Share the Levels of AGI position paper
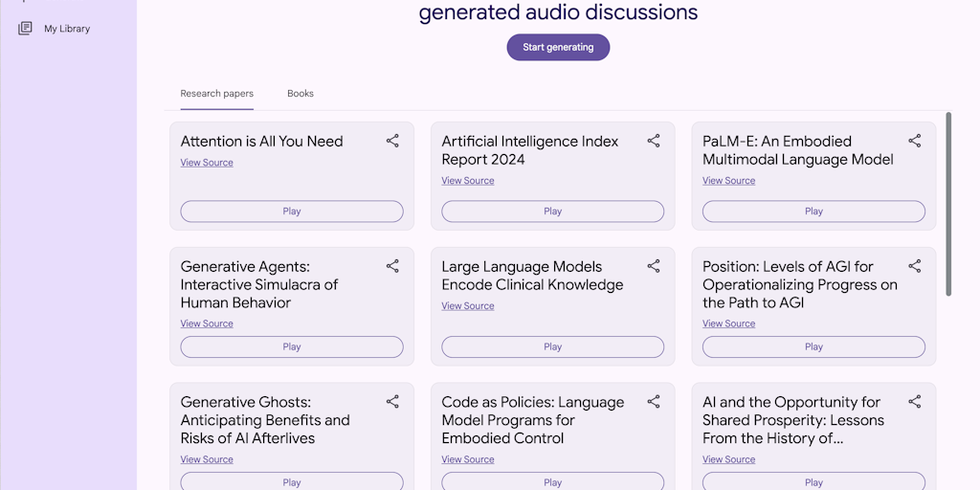The width and height of the screenshot is (980, 490). [914, 266]
